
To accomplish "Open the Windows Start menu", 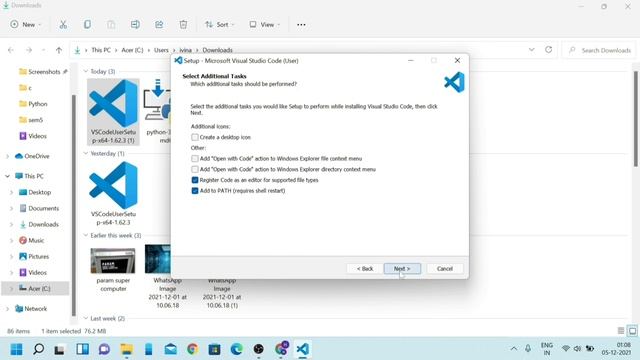I will coord(16,349).
